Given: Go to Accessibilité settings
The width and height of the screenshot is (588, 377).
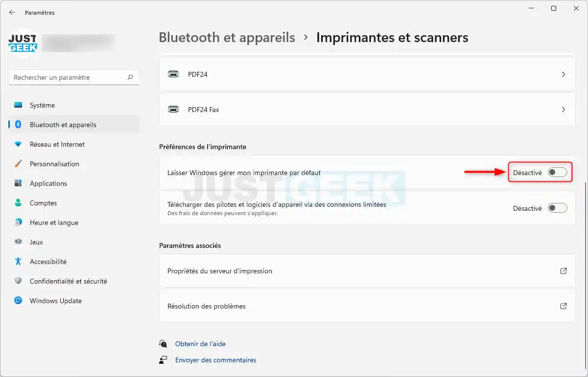Looking at the screenshot, I should pyautogui.click(x=74, y=262).
